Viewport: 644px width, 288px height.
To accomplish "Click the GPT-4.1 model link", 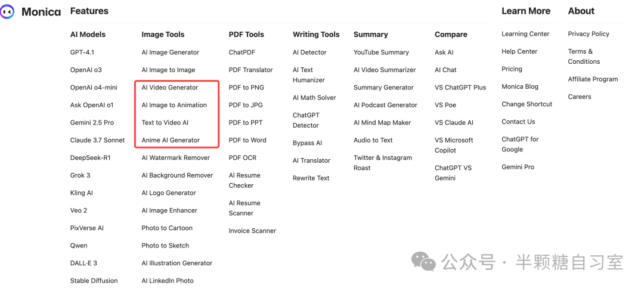I will [x=82, y=52].
